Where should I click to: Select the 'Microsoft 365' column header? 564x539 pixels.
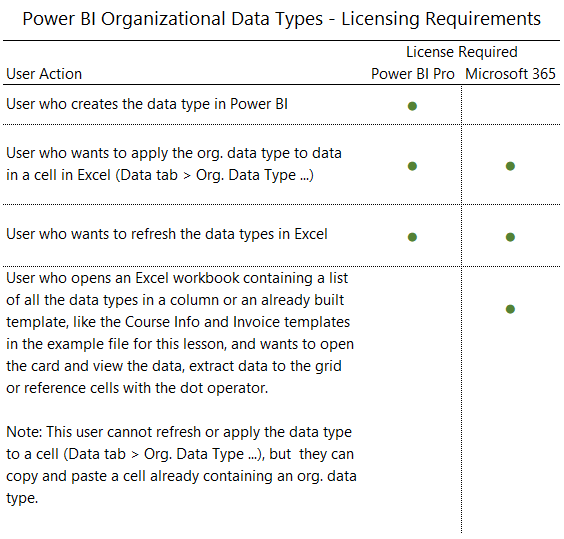510,74
